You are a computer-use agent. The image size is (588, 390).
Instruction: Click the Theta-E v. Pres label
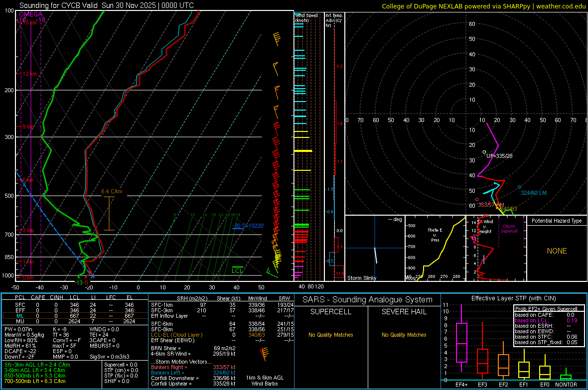[x=435, y=235]
